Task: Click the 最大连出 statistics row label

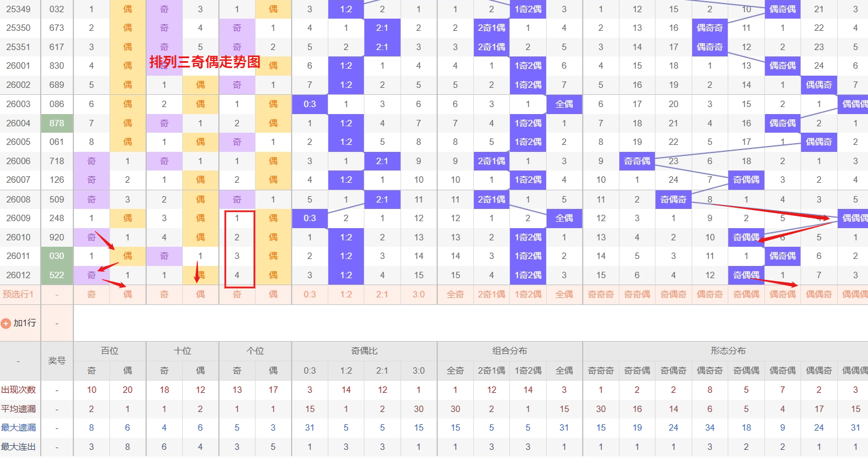Action: click(18, 447)
